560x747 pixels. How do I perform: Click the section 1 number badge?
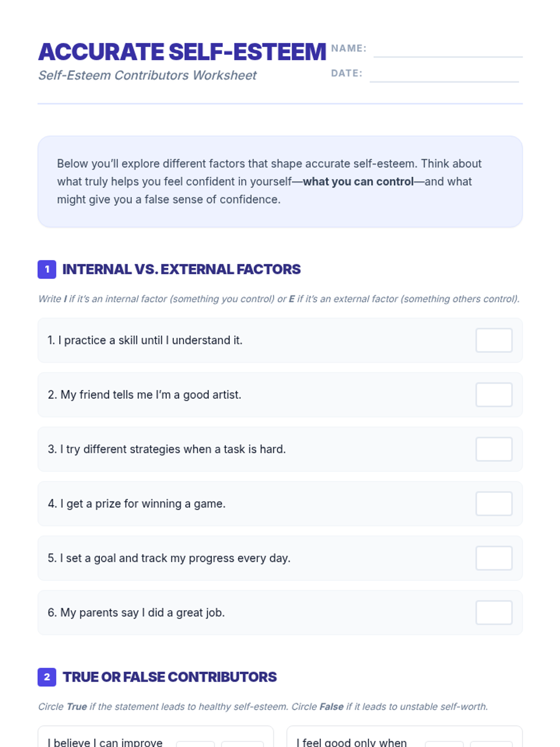pyautogui.click(x=47, y=269)
